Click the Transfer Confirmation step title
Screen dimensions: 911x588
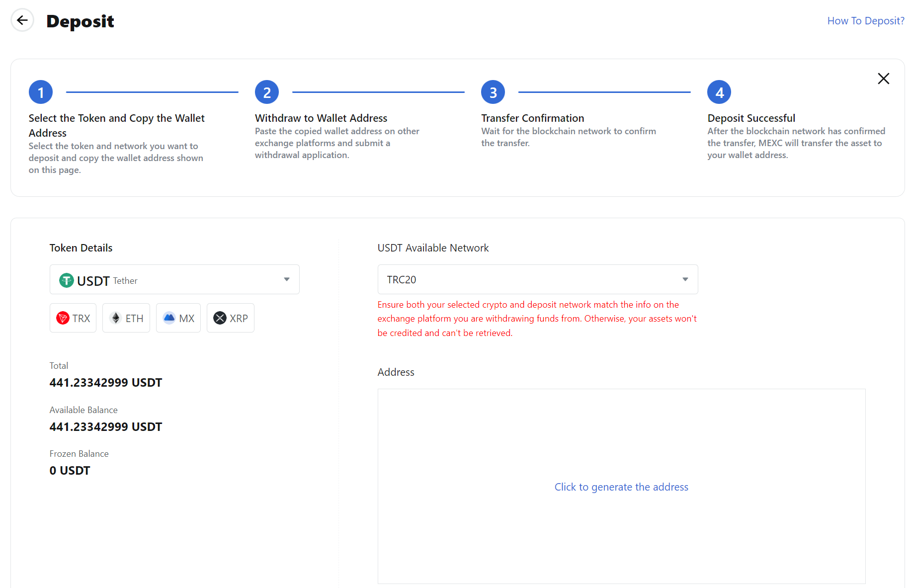(533, 118)
